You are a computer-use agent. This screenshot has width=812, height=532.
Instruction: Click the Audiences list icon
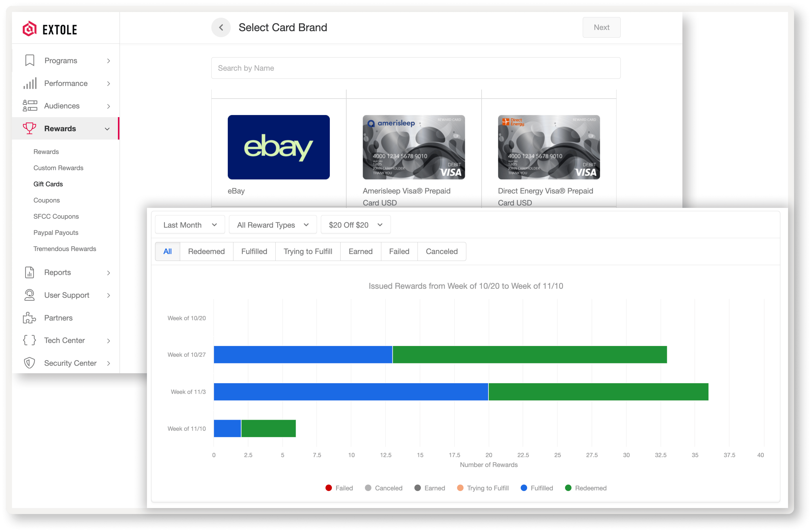(30, 106)
